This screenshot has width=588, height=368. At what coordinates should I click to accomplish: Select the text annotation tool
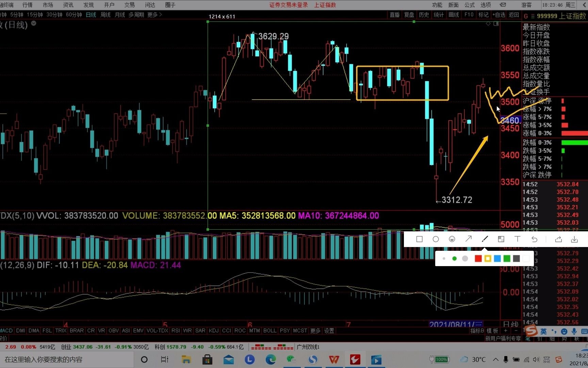518,239
